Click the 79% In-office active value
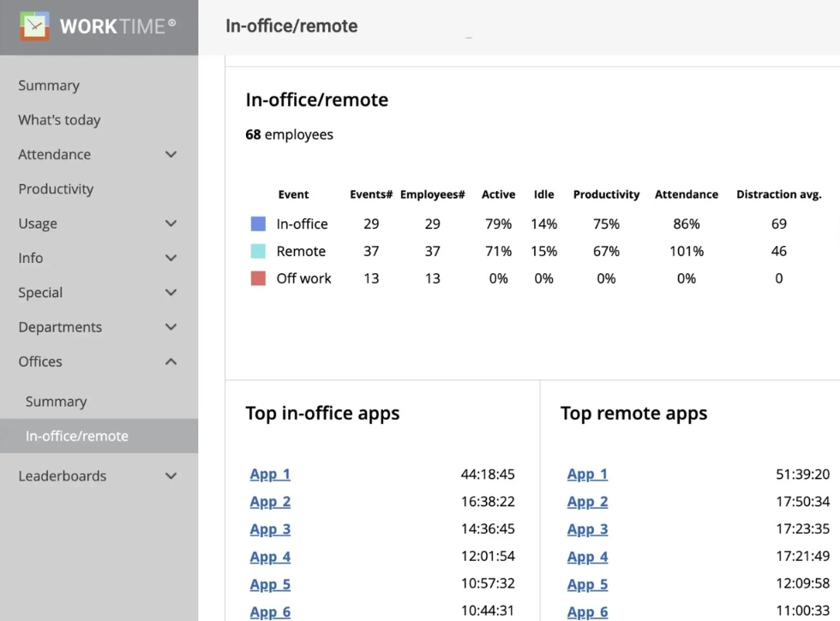 pos(498,224)
